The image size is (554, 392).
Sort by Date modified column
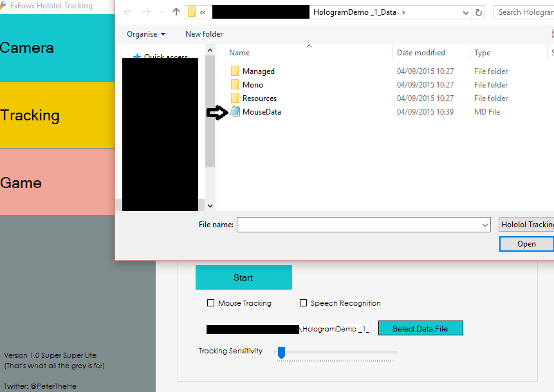coord(421,53)
